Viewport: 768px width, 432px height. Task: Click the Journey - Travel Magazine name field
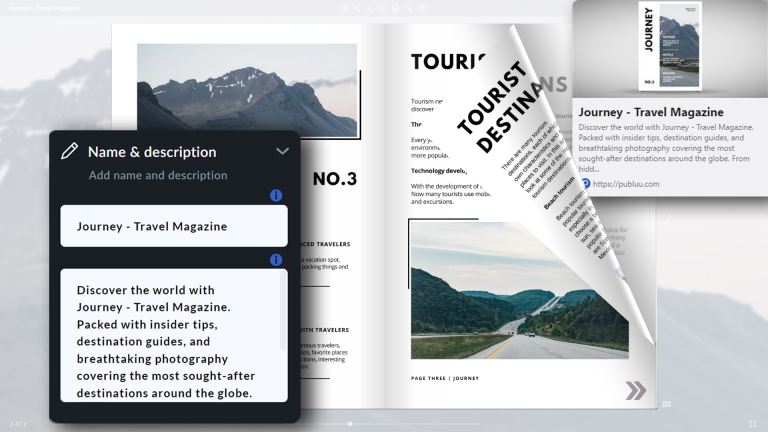point(174,226)
